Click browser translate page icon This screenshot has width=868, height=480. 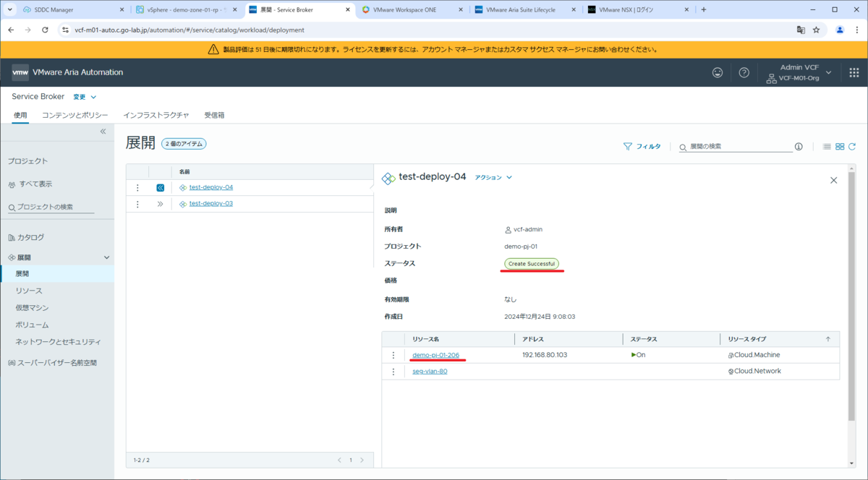coord(801,30)
